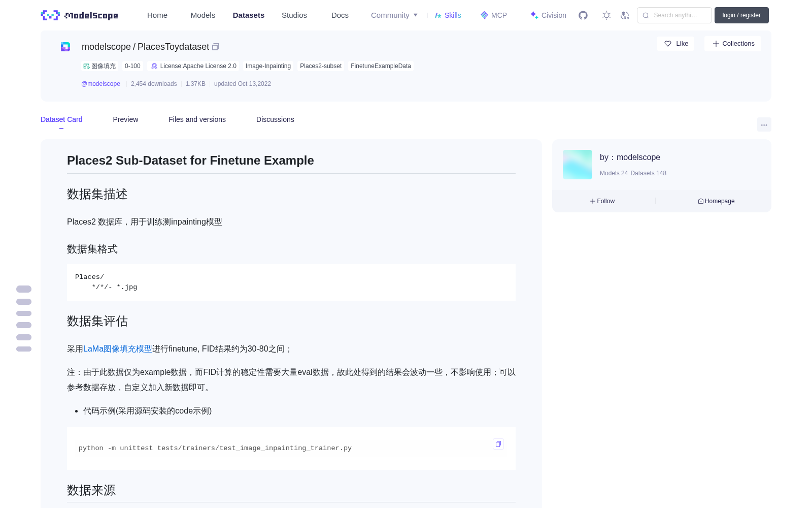Click the Skills icon link
The height and width of the screenshot is (508, 812).
pos(448,15)
